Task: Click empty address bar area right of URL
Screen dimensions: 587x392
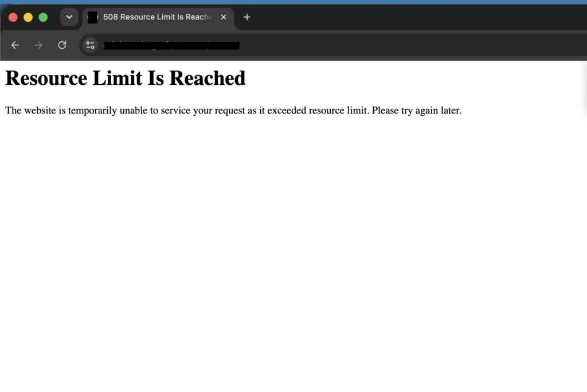Action: (412, 46)
